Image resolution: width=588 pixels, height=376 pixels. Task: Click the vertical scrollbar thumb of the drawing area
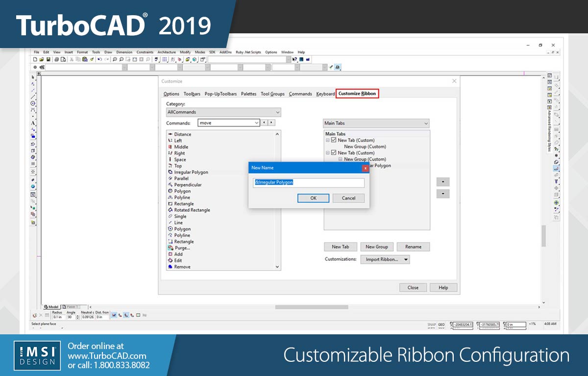pyautogui.click(x=543, y=236)
